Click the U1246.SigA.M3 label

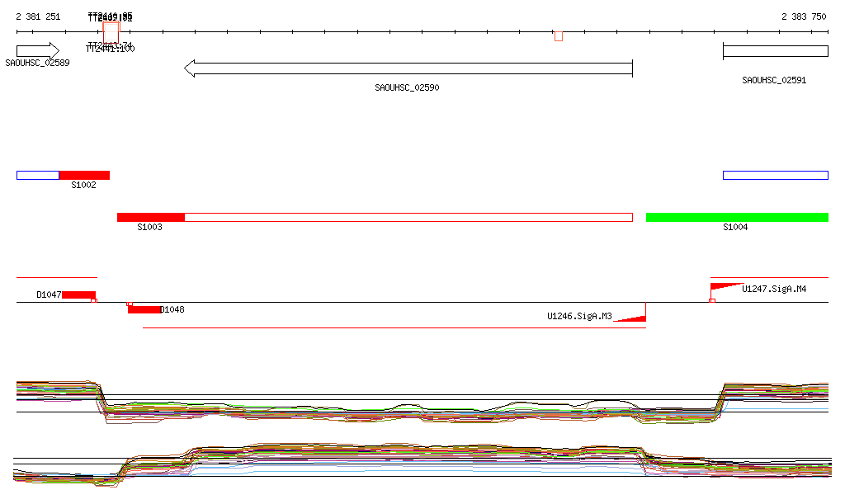click(x=579, y=316)
